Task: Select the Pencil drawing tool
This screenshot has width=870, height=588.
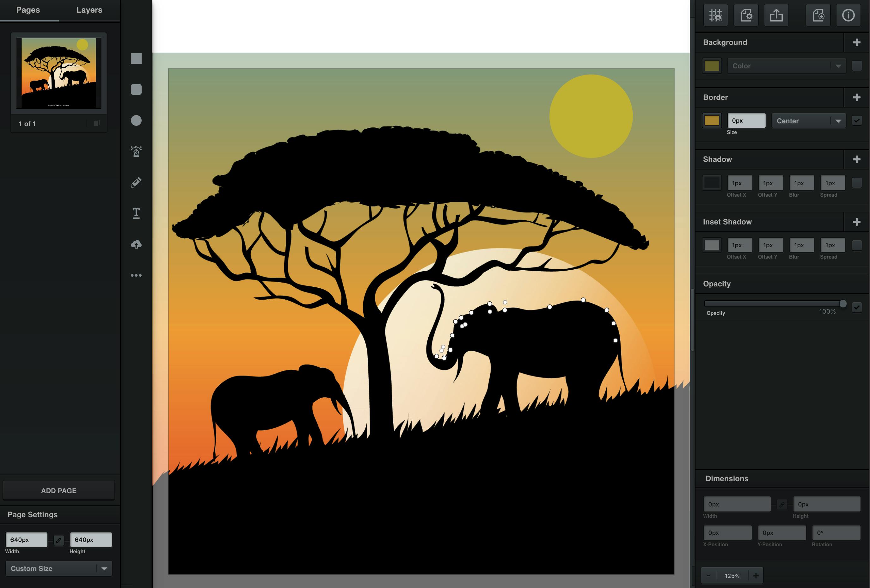Action: click(x=136, y=182)
